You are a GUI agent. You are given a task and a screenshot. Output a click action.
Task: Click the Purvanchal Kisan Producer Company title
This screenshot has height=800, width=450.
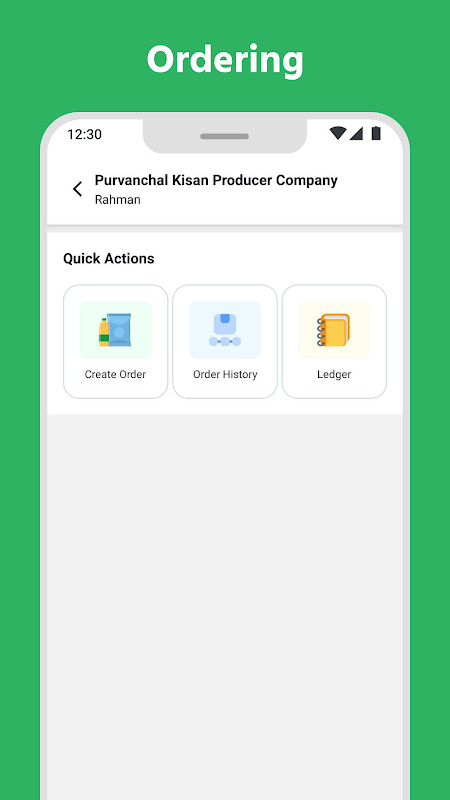tap(216, 181)
